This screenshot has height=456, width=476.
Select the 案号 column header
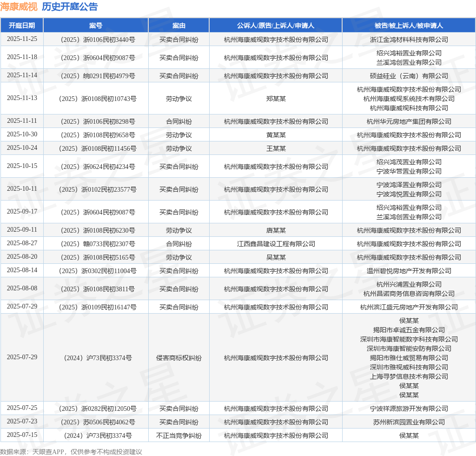pyautogui.click(x=96, y=25)
